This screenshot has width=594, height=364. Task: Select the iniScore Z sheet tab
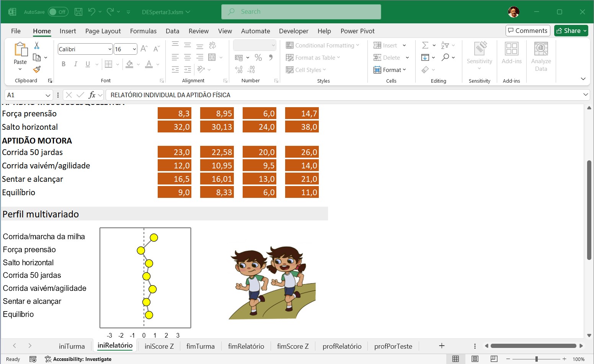[x=159, y=346]
